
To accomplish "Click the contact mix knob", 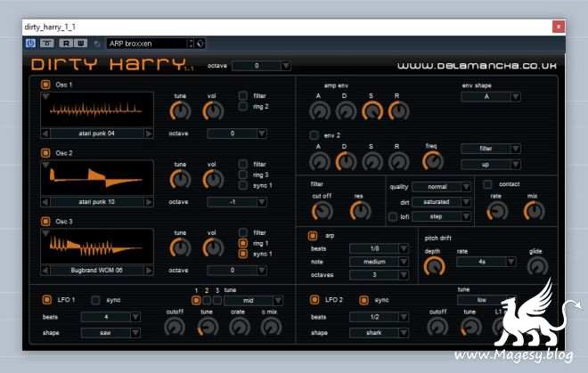I will tap(534, 212).
